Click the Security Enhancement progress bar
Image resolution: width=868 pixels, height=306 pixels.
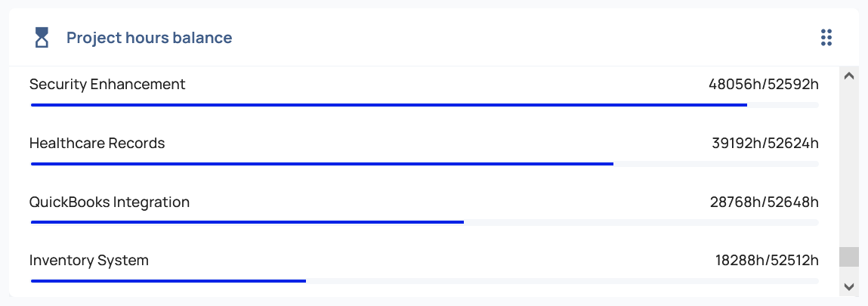click(x=389, y=105)
